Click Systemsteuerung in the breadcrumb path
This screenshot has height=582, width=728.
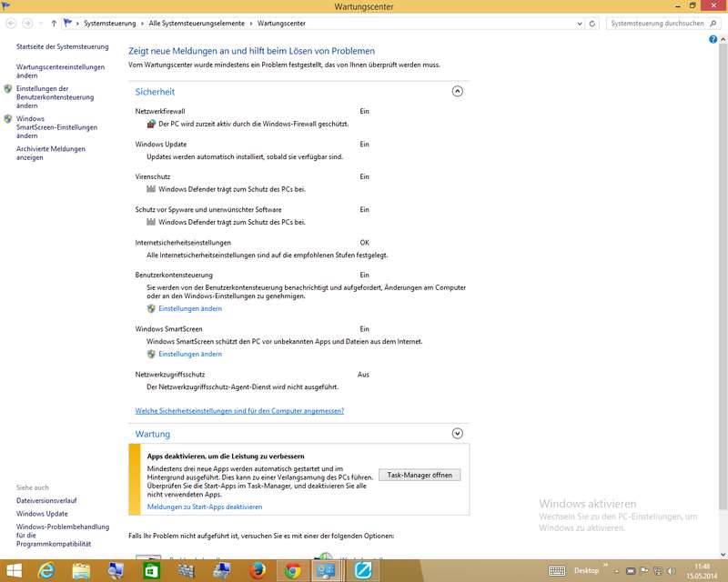click(109, 23)
